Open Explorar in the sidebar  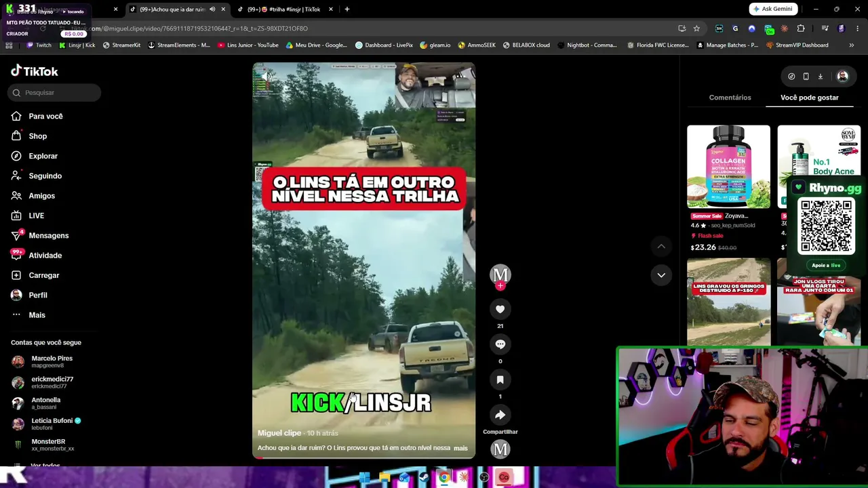click(35, 156)
